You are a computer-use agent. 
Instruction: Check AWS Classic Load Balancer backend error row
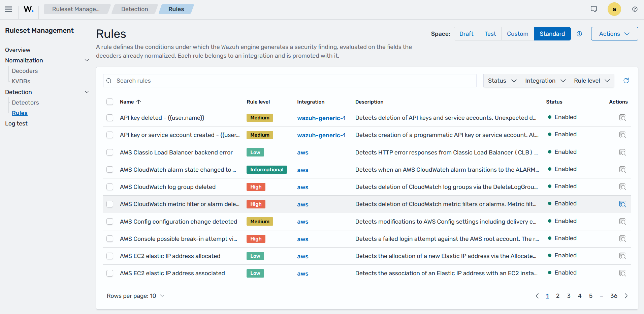click(110, 152)
